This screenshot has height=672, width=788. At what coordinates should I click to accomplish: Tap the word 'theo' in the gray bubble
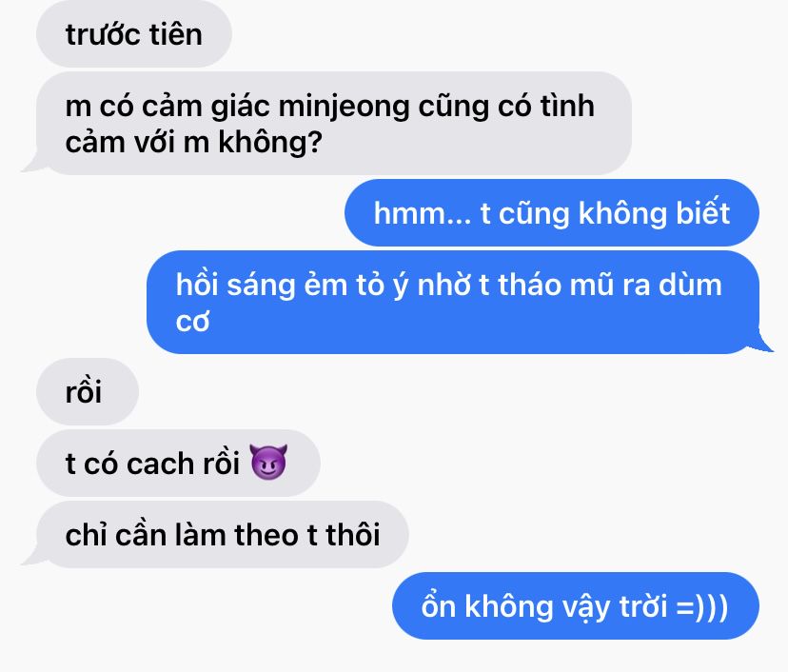(266, 534)
